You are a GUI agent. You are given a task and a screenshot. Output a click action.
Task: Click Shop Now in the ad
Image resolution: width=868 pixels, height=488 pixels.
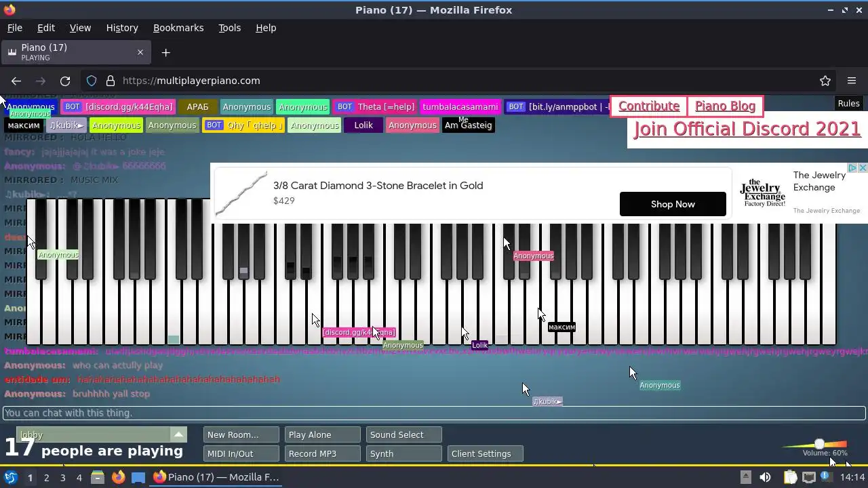coord(673,204)
